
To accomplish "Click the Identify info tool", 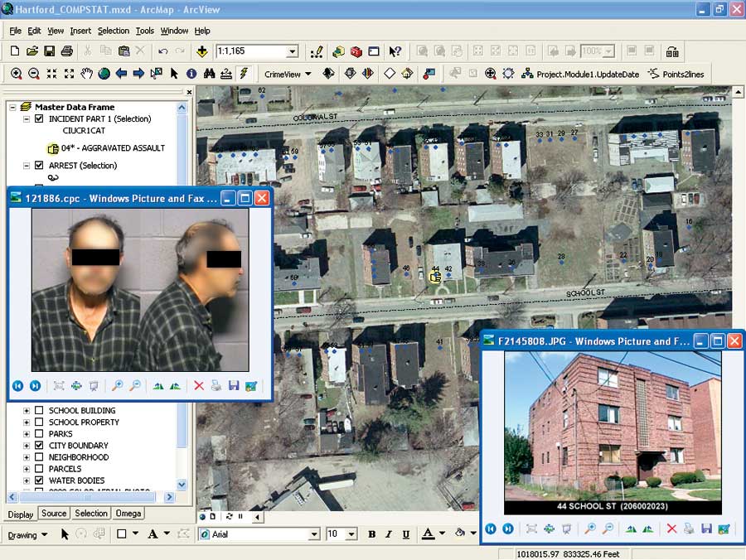I will (191, 74).
